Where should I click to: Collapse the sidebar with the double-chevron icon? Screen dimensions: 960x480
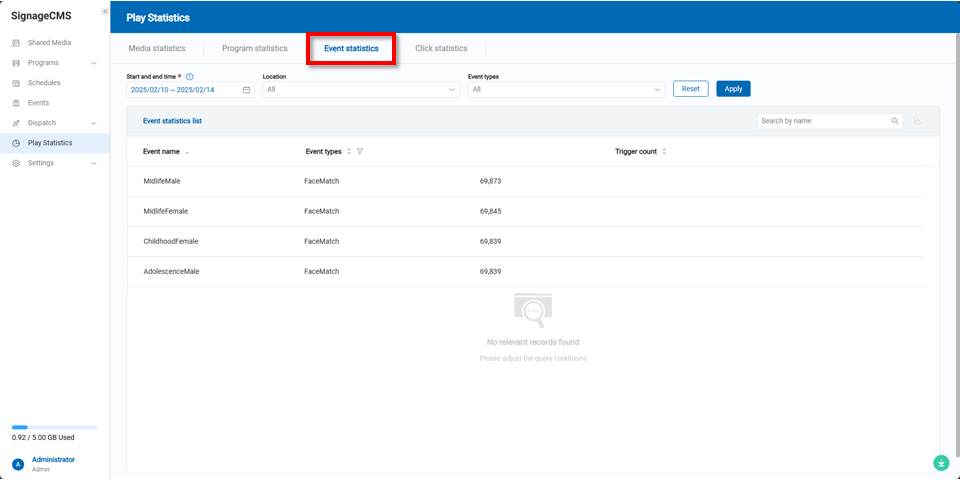tap(105, 12)
